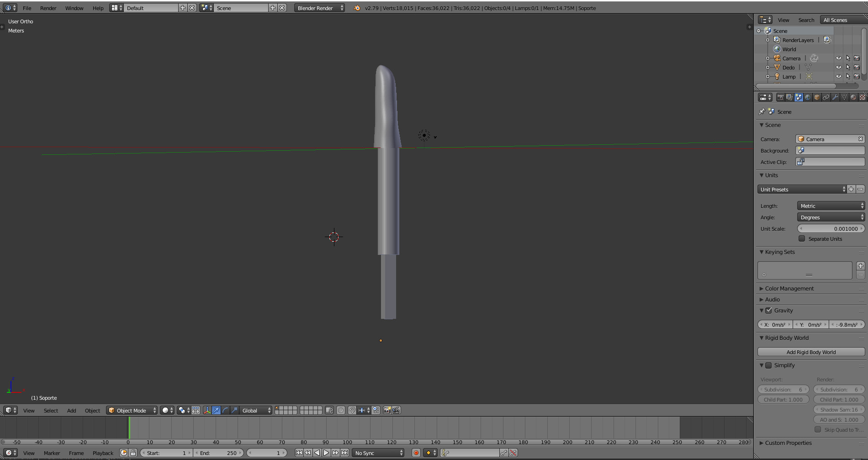Image resolution: width=868 pixels, height=460 pixels.
Task: Toggle the timeline range lock button
Action: pyautogui.click(x=133, y=453)
